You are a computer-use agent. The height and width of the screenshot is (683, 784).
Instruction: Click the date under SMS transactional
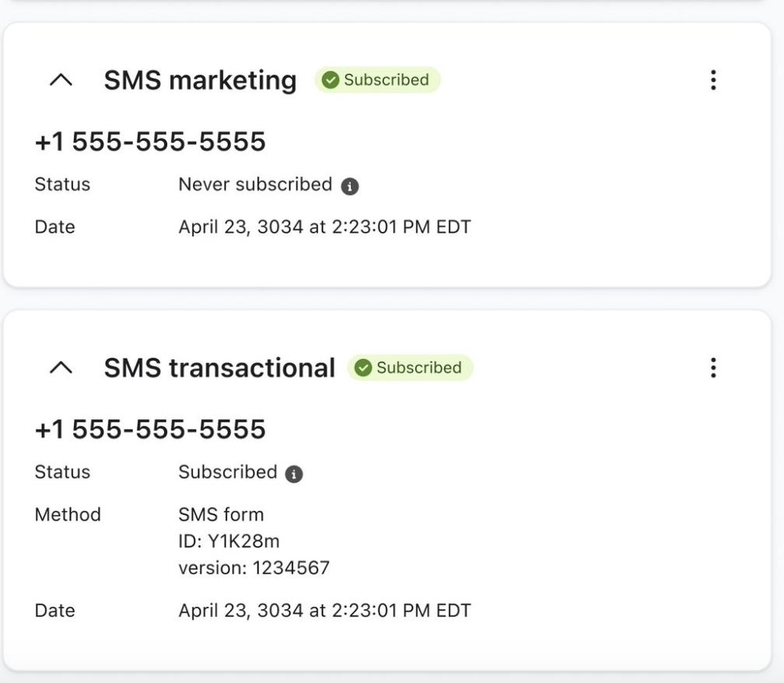click(324, 611)
